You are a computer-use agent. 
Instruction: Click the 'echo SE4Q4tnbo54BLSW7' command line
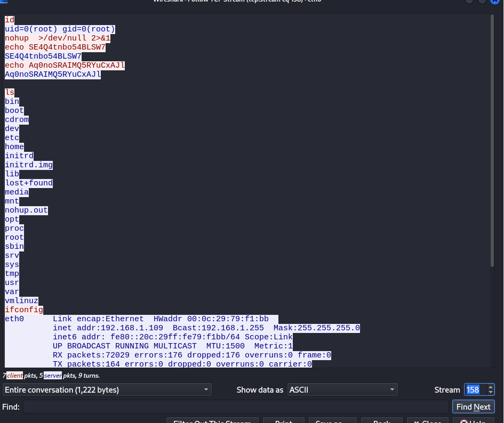55,47
